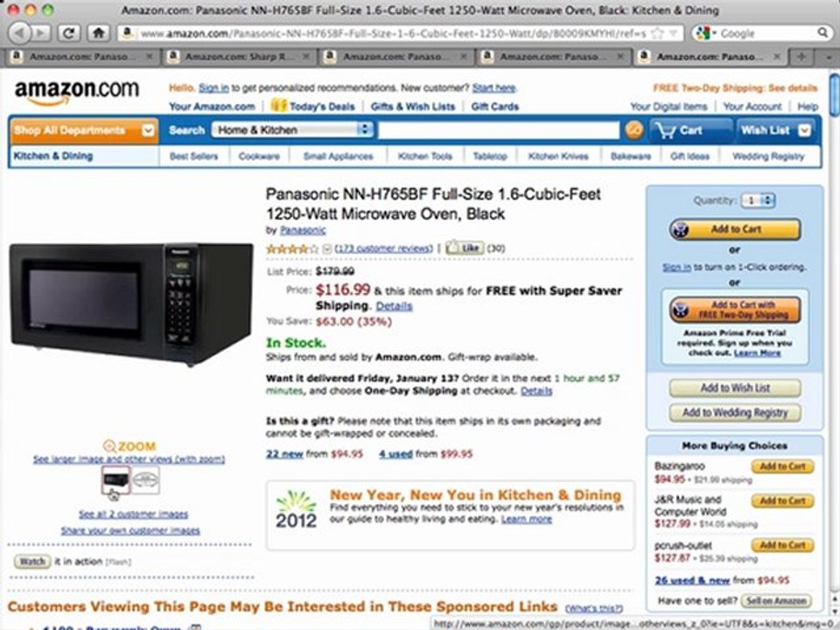Click the Amazon search text field

[498, 129]
